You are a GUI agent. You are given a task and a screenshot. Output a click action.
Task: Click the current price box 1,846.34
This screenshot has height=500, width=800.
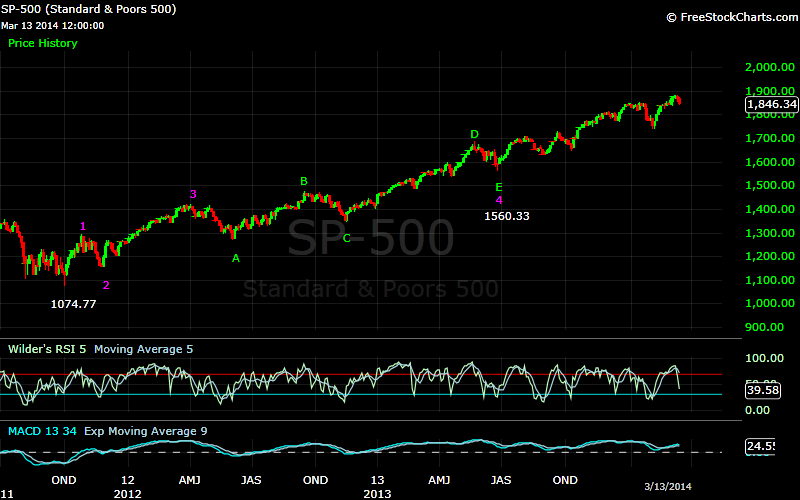click(x=771, y=104)
